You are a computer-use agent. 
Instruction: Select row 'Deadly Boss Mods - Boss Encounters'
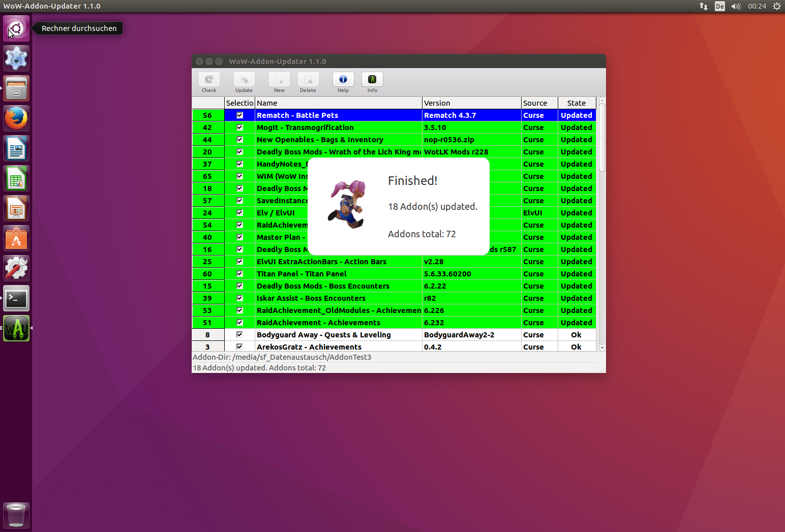coord(394,286)
